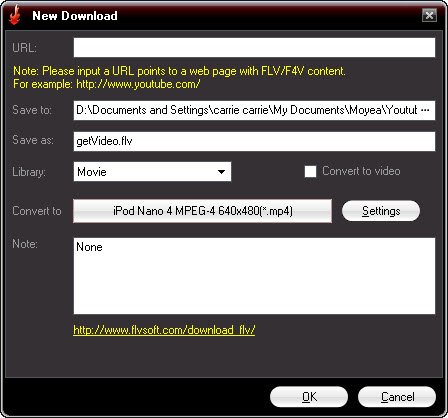Click the Convert to video label text

(361, 171)
